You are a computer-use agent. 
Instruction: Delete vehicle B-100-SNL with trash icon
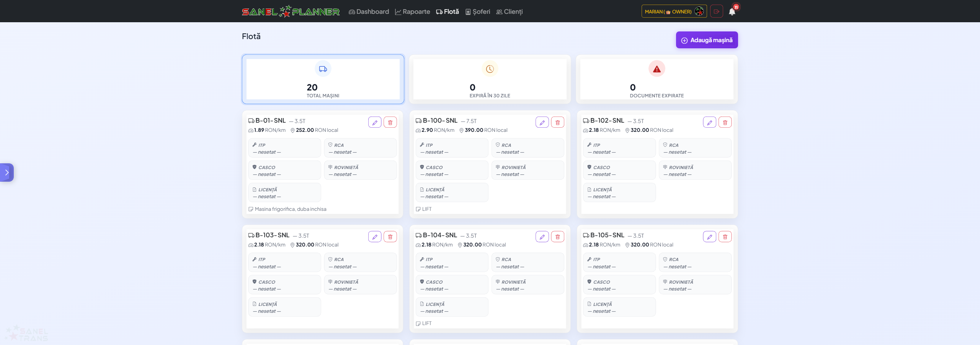(x=557, y=122)
